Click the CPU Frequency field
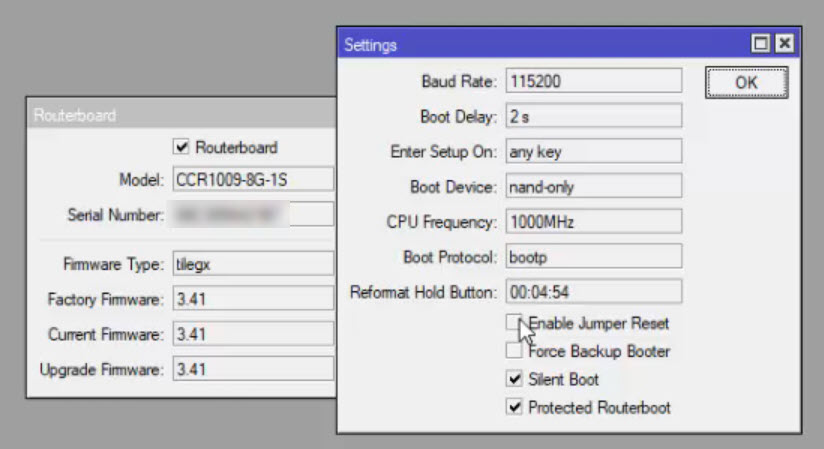Image resolution: width=824 pixels, height=449 pixels. pos(594,221)
